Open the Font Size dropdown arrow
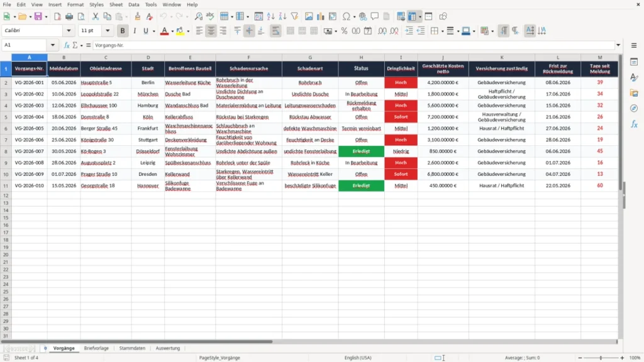Viewport: 644px width, 362px height. (108, 30)
